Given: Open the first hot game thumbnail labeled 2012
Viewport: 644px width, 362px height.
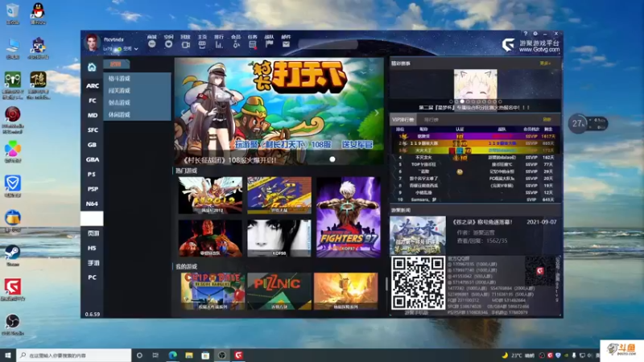Looking at the screenshot, I should click(210, 195).
